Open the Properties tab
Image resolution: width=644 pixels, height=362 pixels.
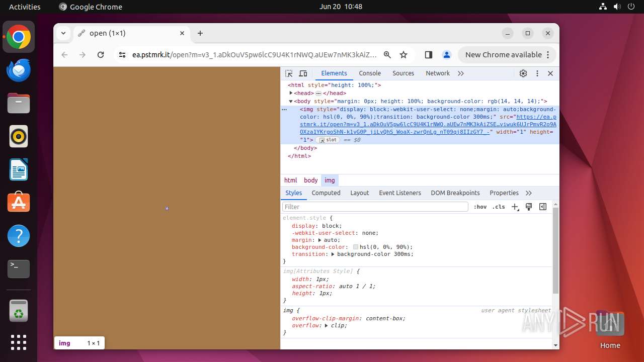point(504,193)
